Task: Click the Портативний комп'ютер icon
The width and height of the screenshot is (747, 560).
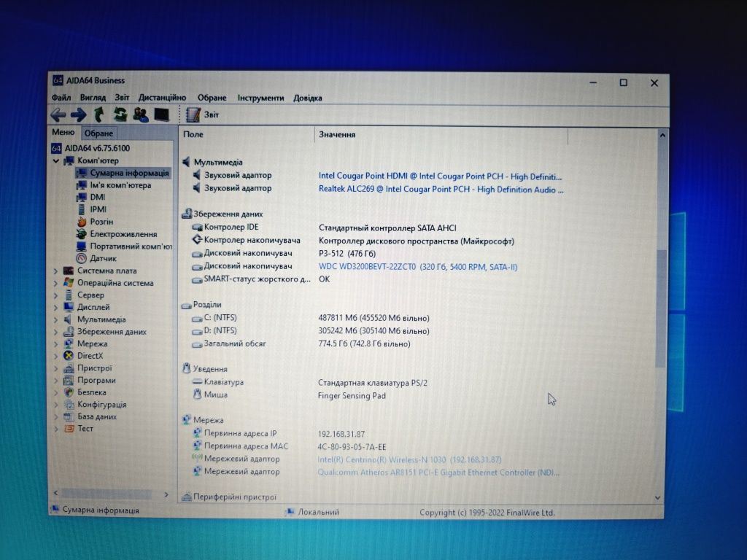Action: click(82, 246)
